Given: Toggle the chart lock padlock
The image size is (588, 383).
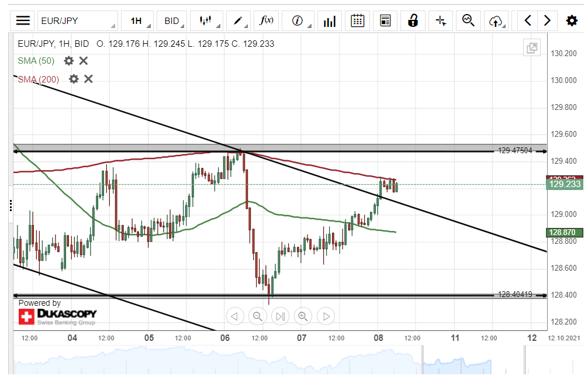Looking at the screenshot, I should click(413, 20).
